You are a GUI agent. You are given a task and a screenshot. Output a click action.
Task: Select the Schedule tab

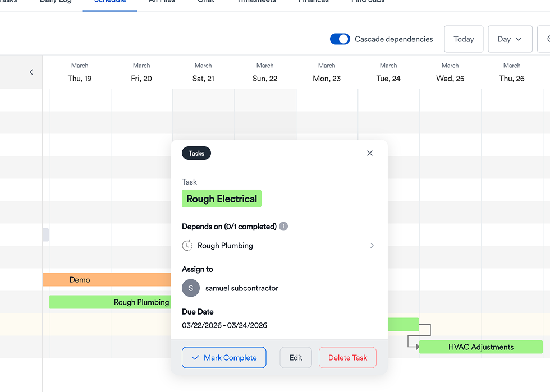pyautogui.click(x=110, y=3)
